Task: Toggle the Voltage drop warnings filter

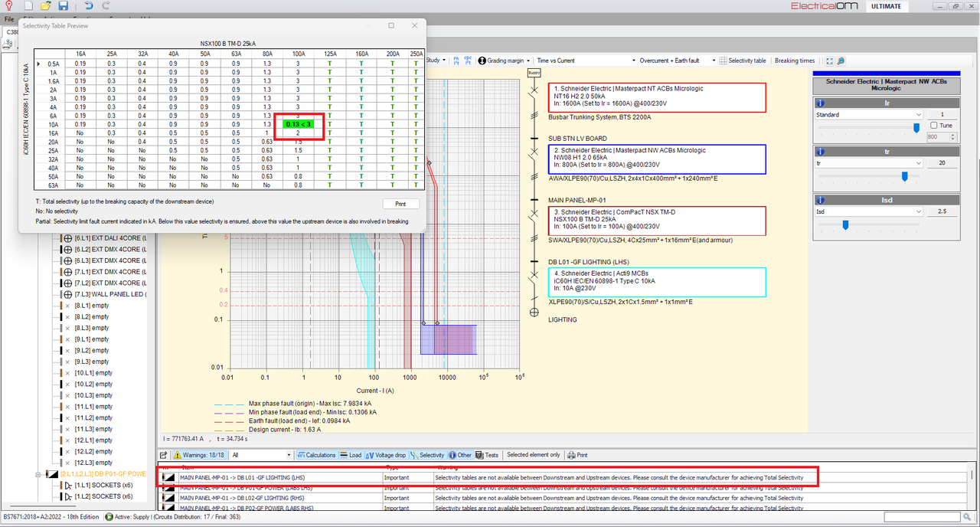Action: click(x=386, y=455)
